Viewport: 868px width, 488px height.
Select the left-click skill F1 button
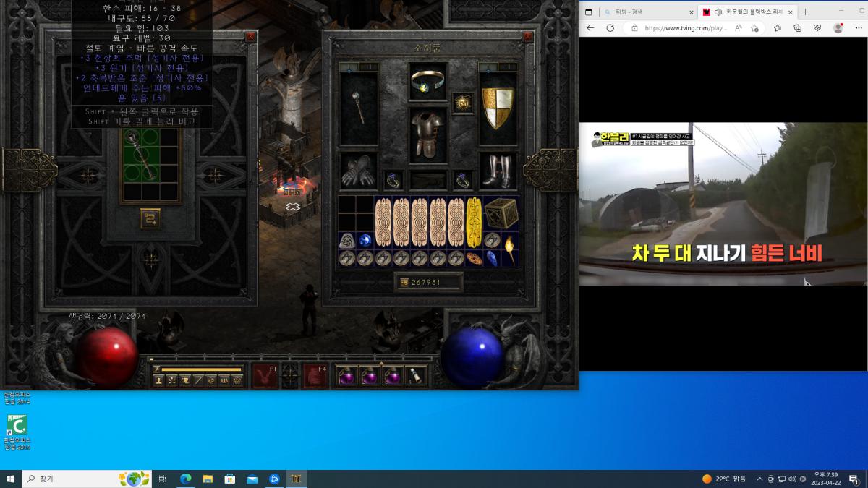click(265, 376)
